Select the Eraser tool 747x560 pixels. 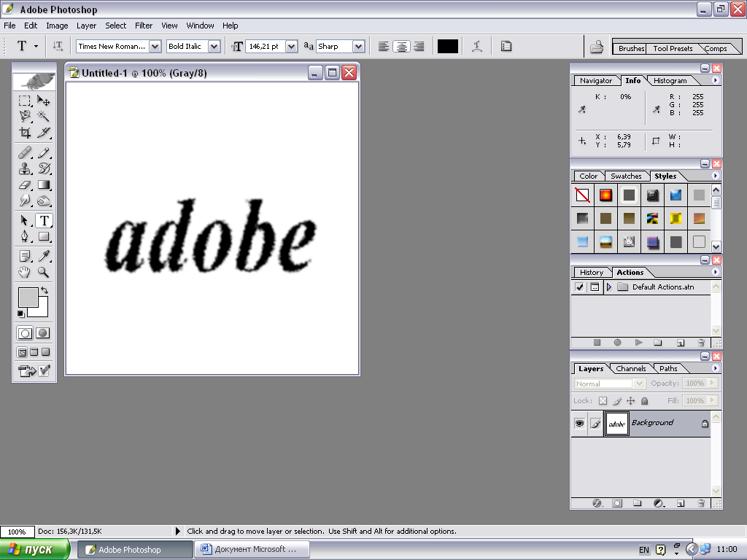point(25,184)
